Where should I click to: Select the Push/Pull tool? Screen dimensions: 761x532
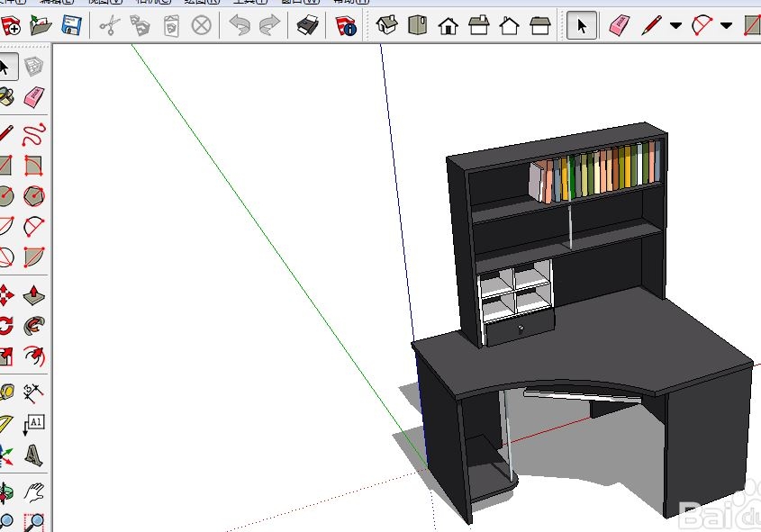[33, 295]
